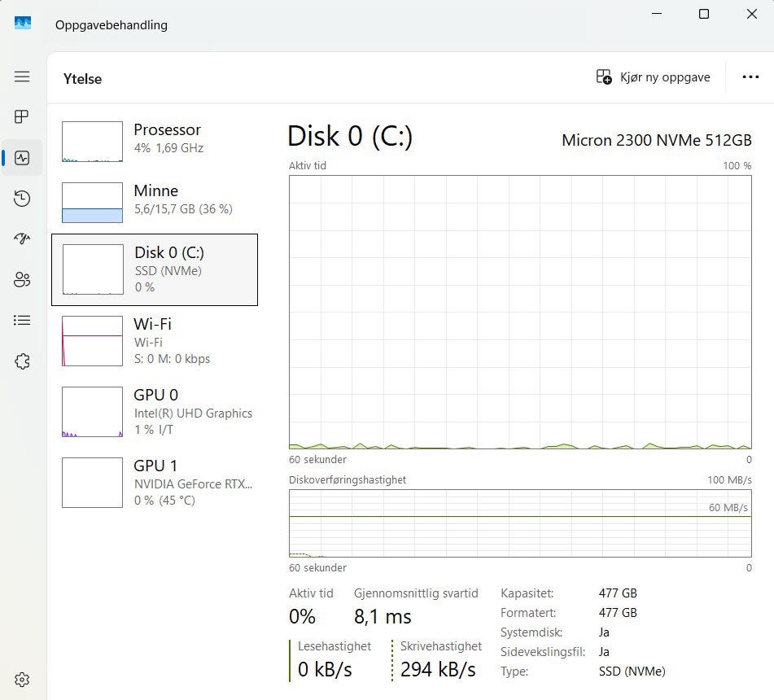The image size is (774, 700).
Task: Open Startup apps page icon
Action: (x=22, y=239)
